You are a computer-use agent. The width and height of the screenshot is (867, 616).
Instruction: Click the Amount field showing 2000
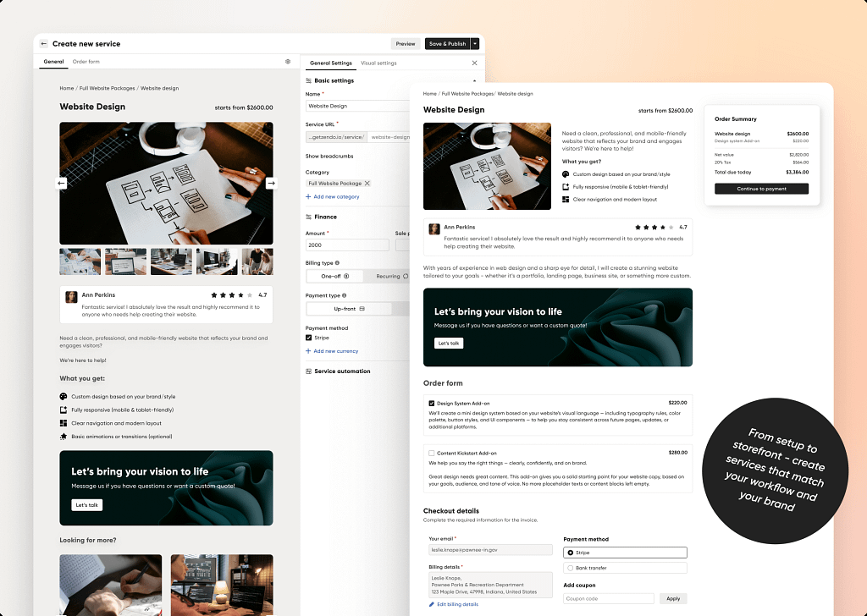pyautogui.click(x=347, y=245)
